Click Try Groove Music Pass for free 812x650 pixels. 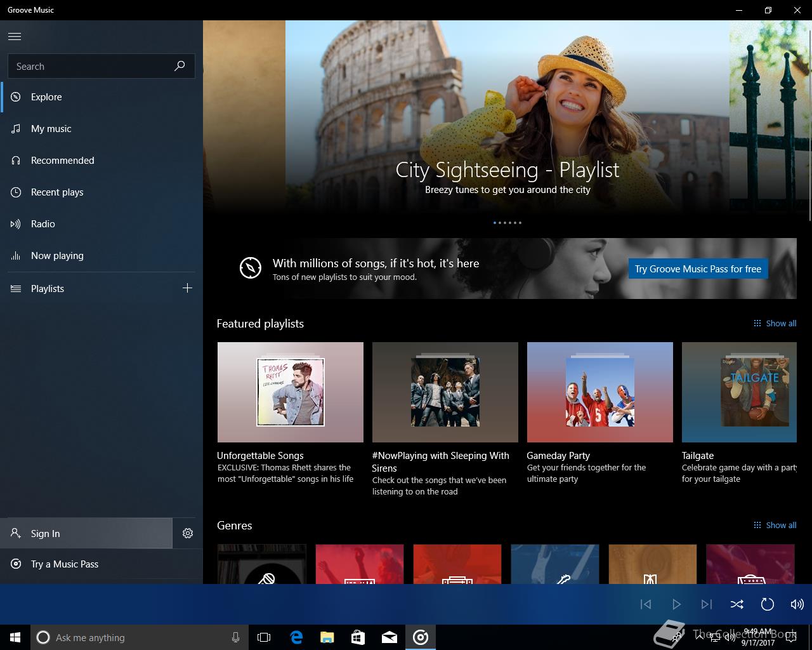click(698, 269)
